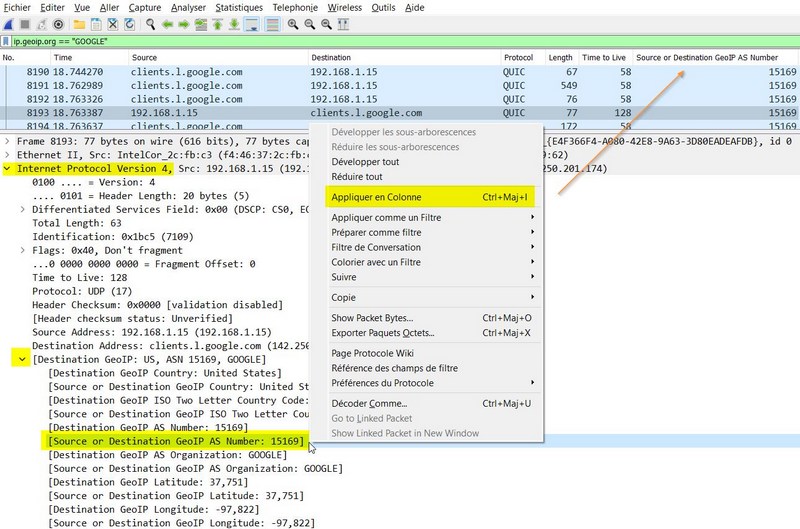The image size is (800, 529).
Task: Choose 'Appliquer en Colonne' from context menu
Action: (373, 198)
